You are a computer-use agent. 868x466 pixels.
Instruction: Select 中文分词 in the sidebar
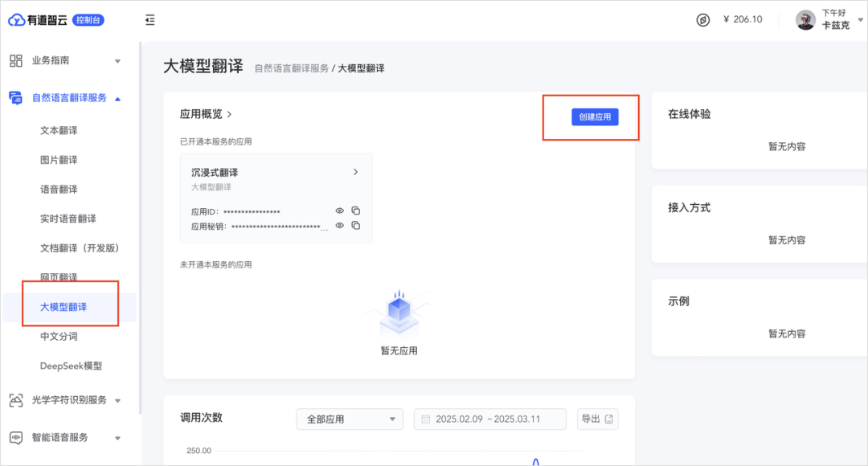[59, 337]
